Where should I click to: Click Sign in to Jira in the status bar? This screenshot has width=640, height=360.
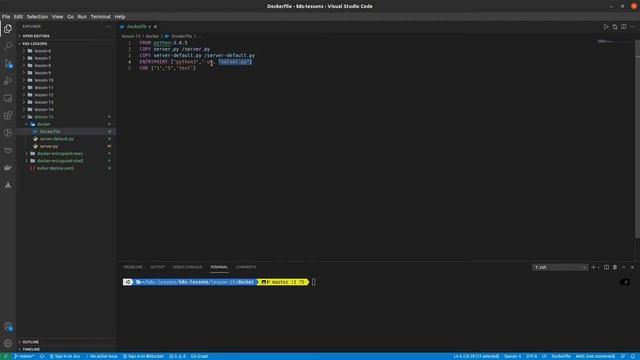point(64,356)
